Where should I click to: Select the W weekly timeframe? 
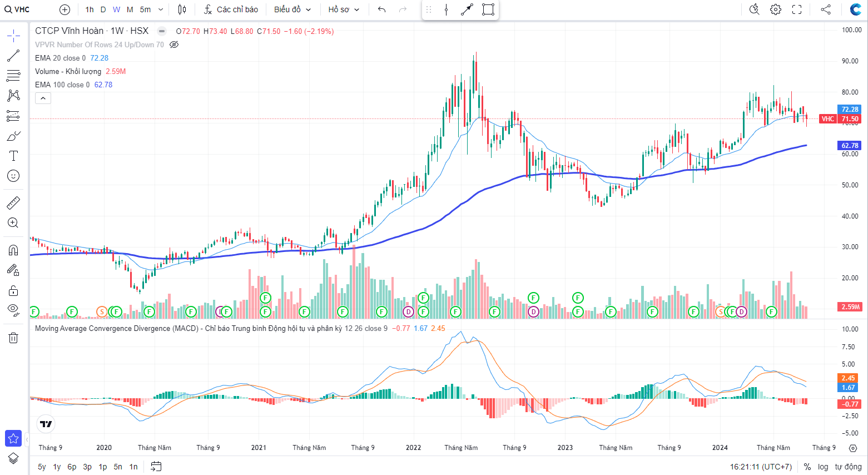click(116, 9)
